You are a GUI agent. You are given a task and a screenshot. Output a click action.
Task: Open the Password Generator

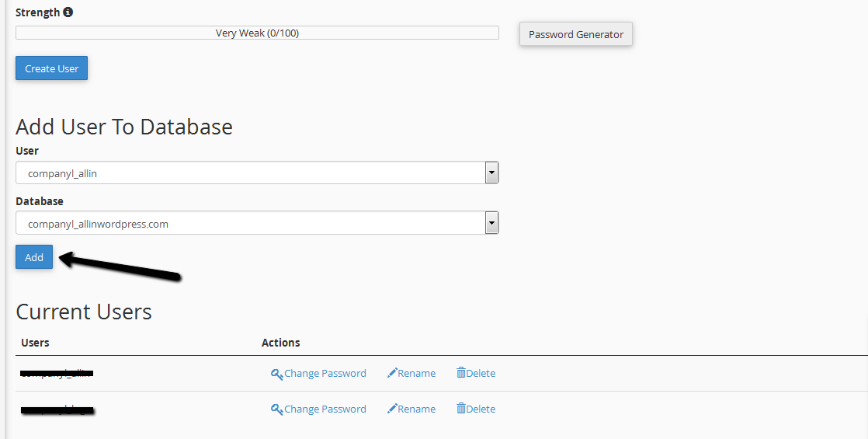tap(576, 34)
